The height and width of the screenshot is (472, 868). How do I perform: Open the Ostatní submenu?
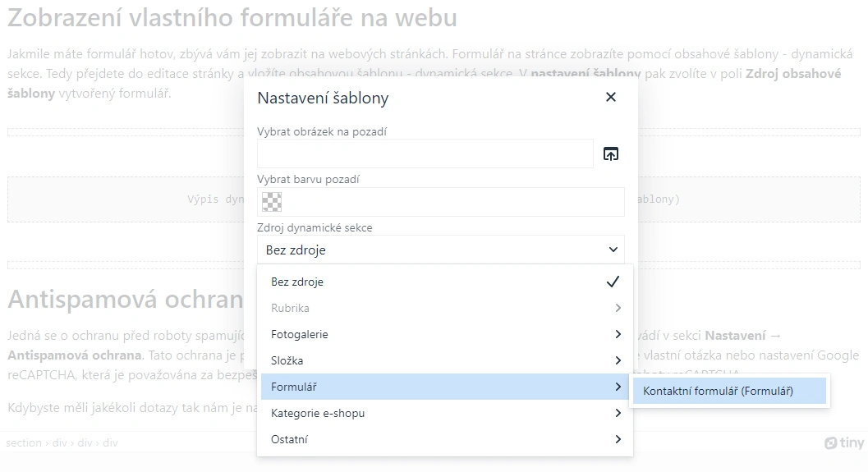pos(289,439)
